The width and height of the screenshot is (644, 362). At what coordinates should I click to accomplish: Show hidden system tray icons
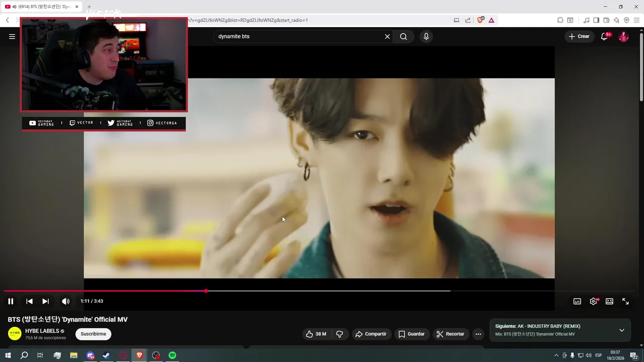[x=556, y=355]
